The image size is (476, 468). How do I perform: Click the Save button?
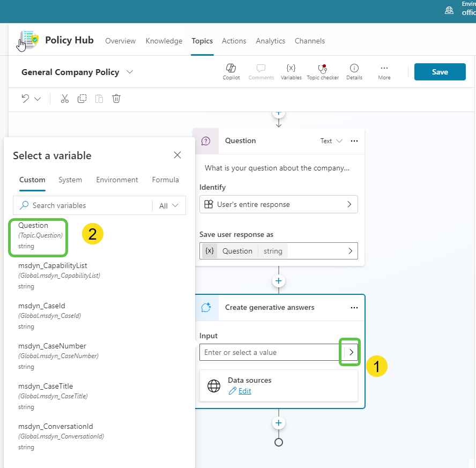tap(440, 72)
